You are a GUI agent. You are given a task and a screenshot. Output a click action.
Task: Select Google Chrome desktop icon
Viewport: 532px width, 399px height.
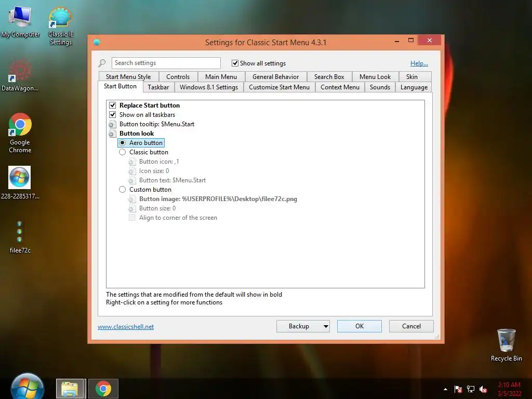20,132
